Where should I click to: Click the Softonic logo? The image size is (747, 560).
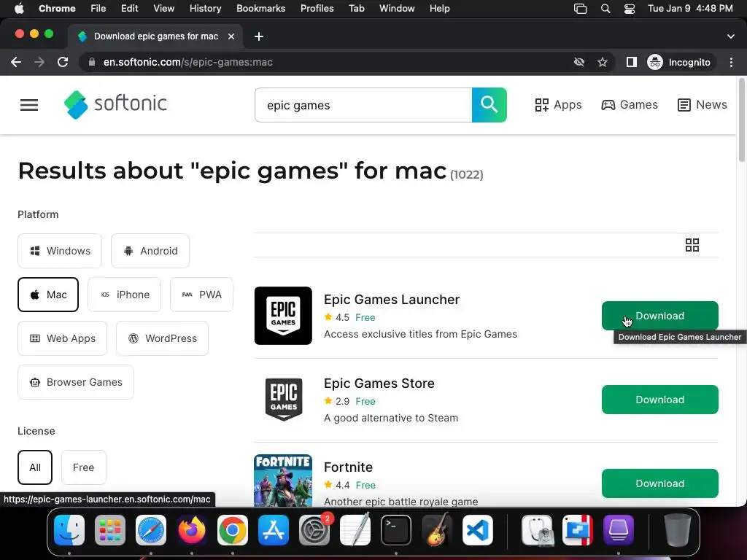[115, 104]
